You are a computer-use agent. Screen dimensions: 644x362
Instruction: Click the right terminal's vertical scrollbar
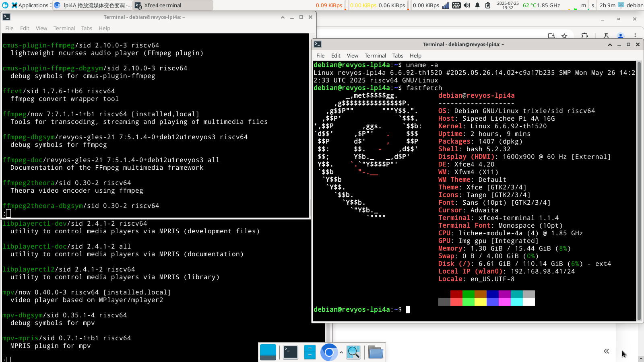point(639,191)
